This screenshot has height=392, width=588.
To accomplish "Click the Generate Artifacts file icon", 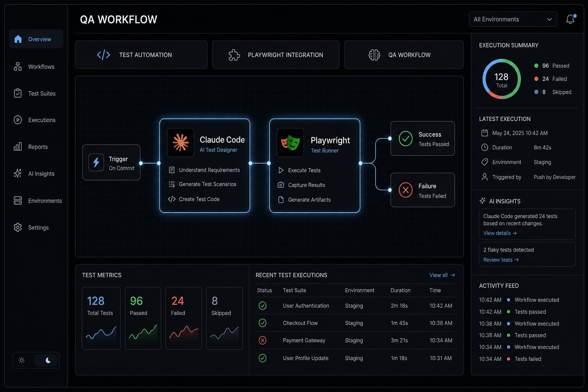I will 281,199.
